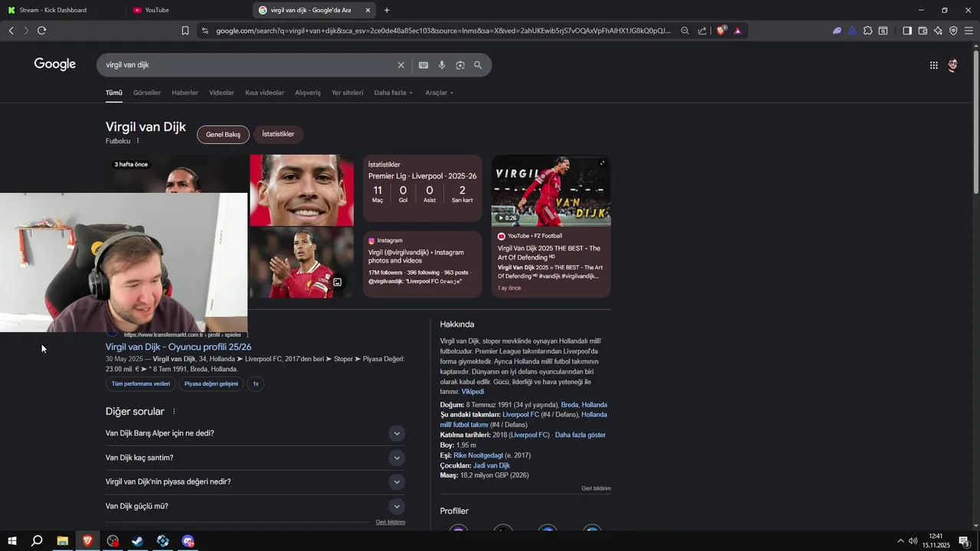Image resolution: width=980 pixels, height=551 pixels.
Task: Click the address bar URL
Action: pyautogui.click(x=443, y=31)
